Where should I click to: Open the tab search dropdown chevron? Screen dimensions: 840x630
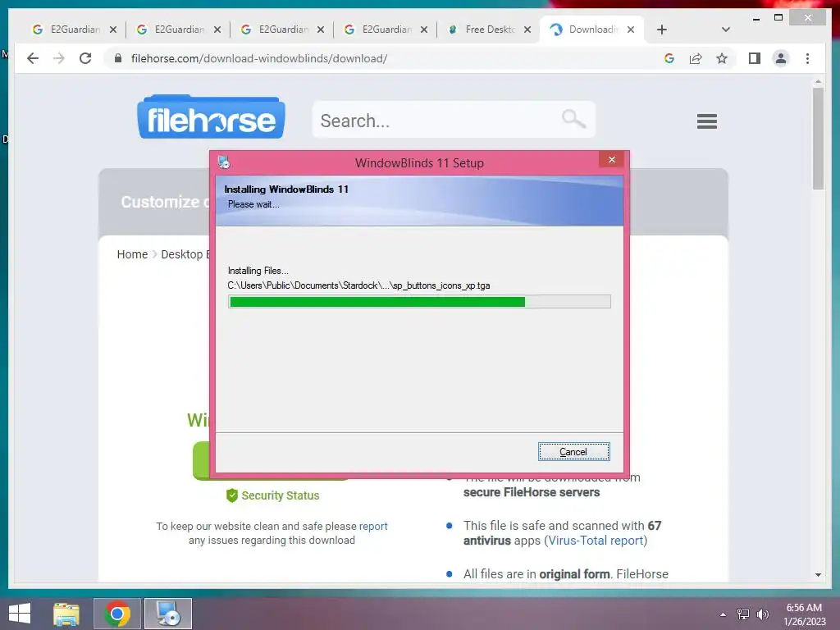point(726,30)
